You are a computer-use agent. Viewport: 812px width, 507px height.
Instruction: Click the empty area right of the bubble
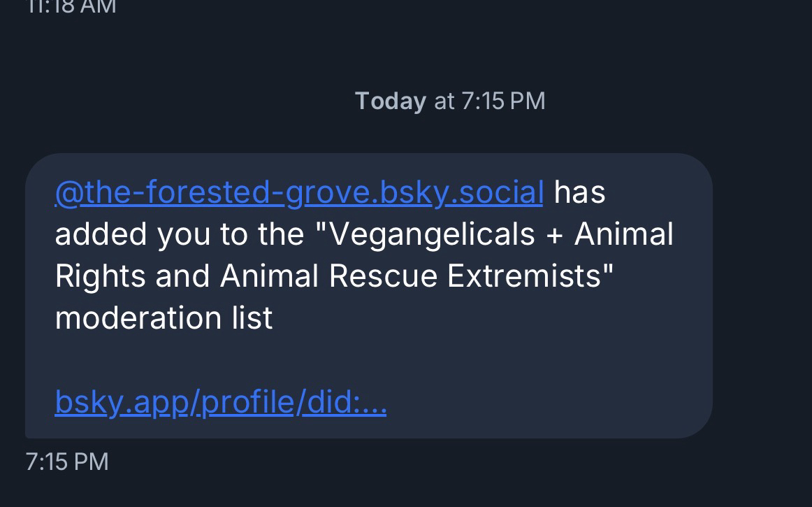pyautogui.click(x=762, y=294)
